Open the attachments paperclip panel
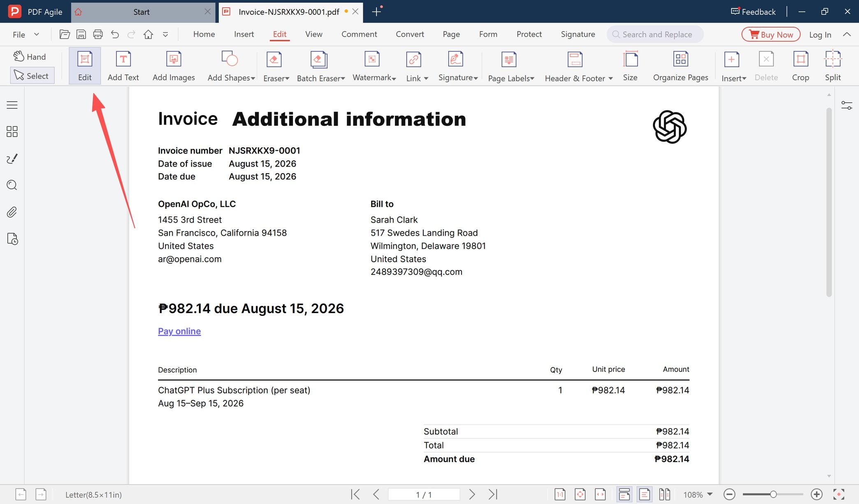 [12, 212]
